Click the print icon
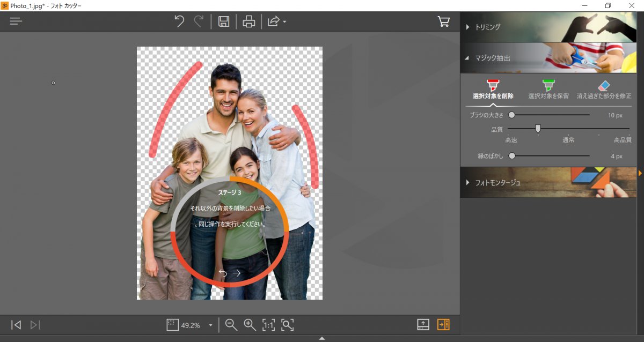This screenshot has height=342, width=644. (248, 21)
